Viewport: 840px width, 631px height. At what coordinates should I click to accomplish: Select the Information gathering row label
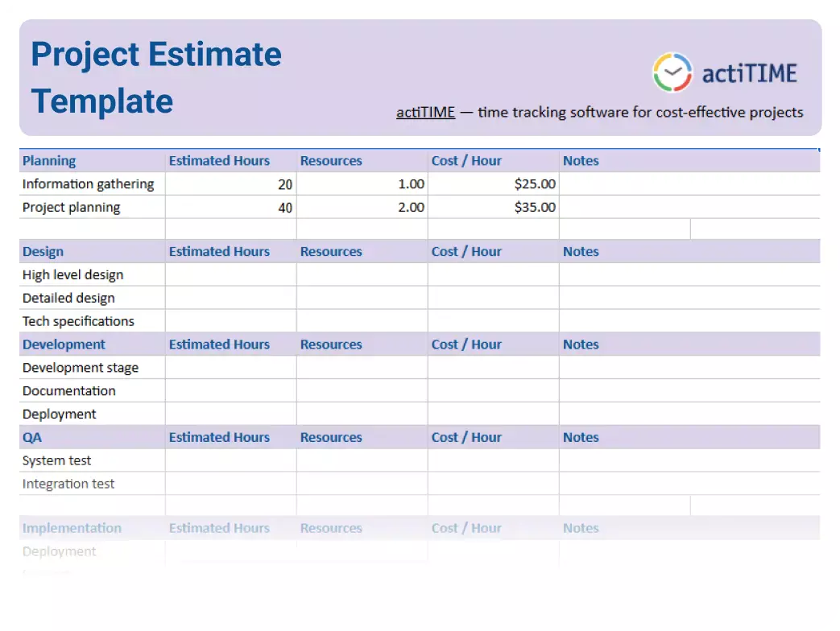(x=89, y=184)
